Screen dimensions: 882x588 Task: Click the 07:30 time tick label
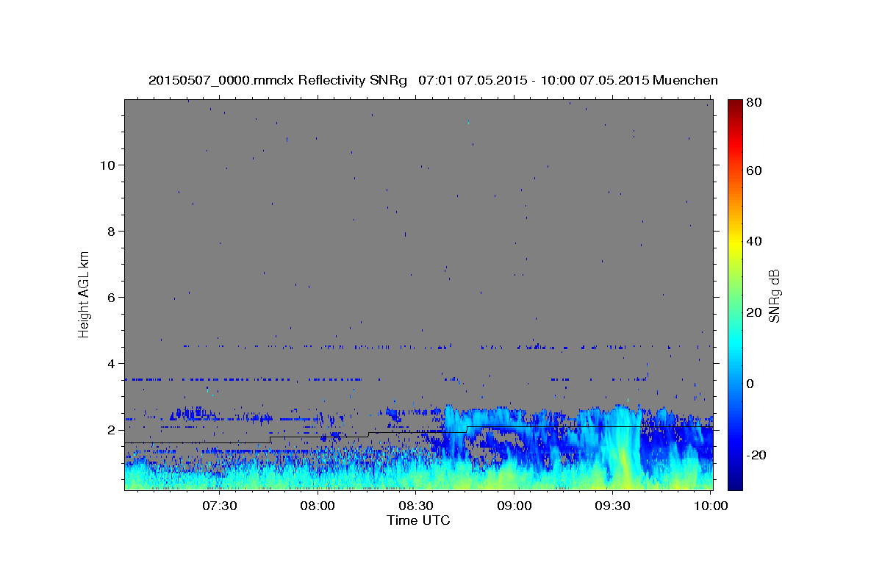click(220, 506)
